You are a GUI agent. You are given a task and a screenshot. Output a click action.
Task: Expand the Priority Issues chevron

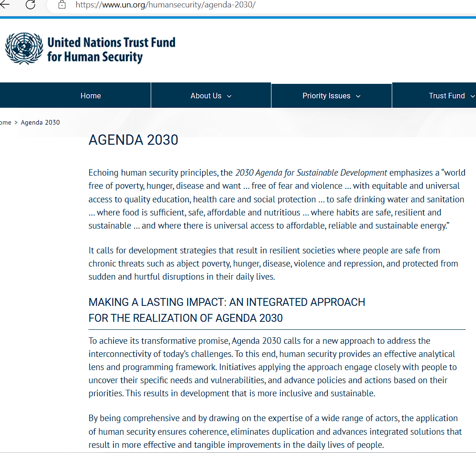click(358, 97)
